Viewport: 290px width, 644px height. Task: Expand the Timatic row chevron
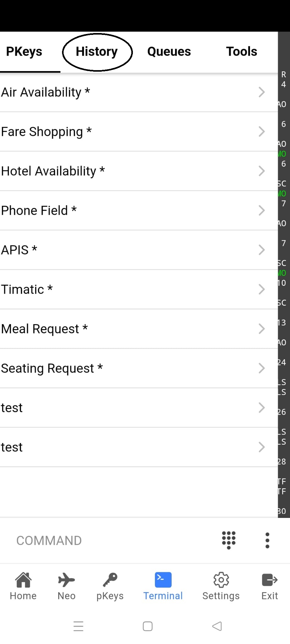click(x=261, y=289)
